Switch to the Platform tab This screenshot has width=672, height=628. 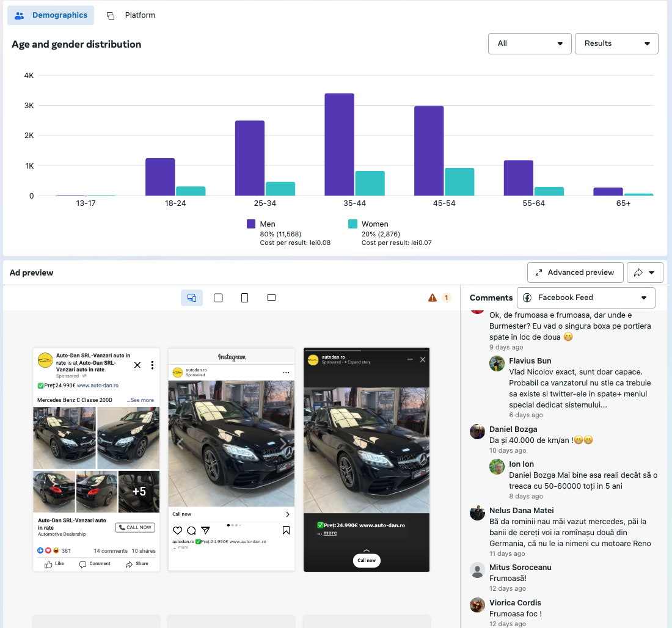[x=131, y=15]
